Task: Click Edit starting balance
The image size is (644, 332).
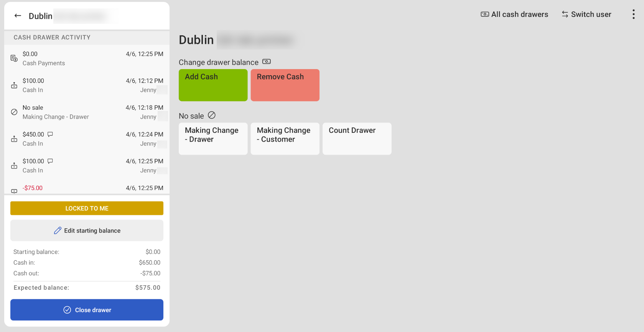Action: tap(87, 230)
